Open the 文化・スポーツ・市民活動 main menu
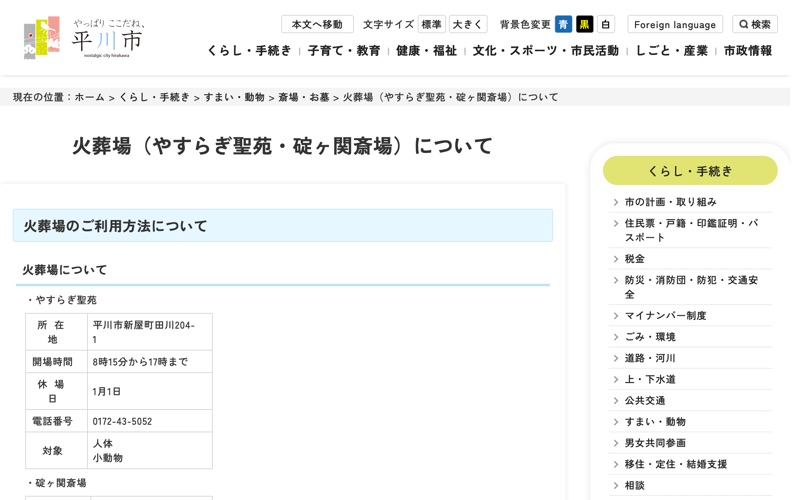This screenshot has width=800, height=500. 545,51
